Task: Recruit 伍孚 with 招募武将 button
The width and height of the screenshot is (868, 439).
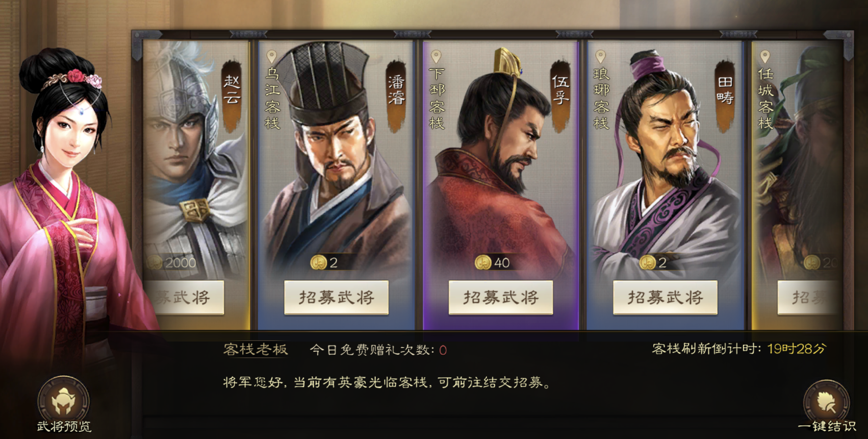Action: click(501, 297)
